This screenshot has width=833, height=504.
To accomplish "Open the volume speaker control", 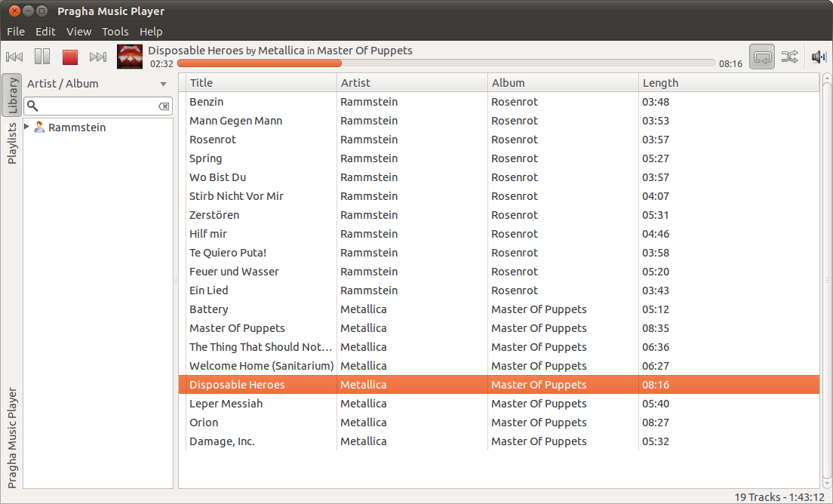I will click(x=819, y=57).
